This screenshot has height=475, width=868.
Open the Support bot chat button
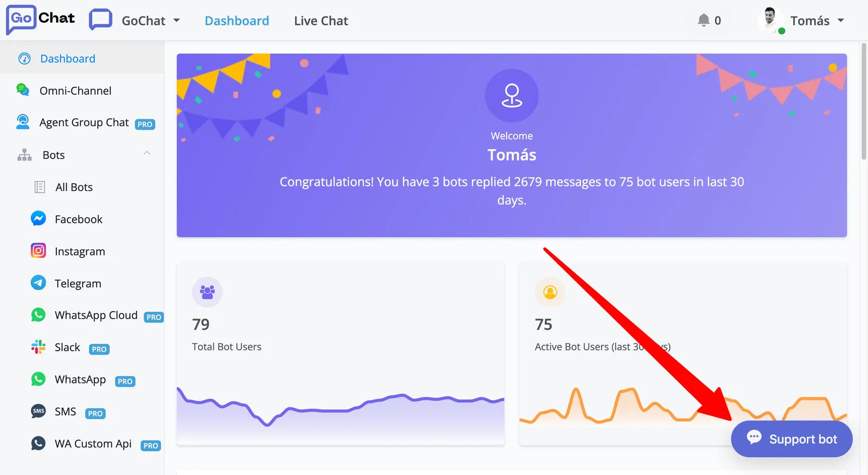792,439
